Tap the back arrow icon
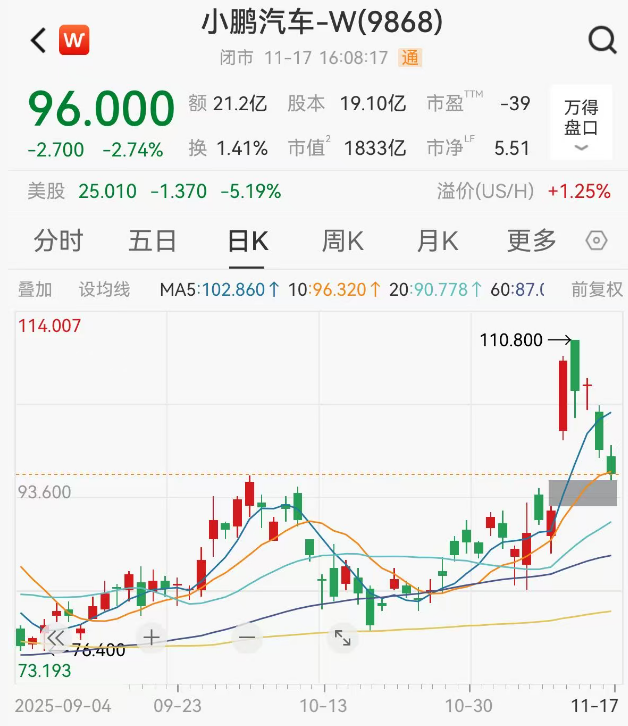628x726 pixels. tap(38, 40)
